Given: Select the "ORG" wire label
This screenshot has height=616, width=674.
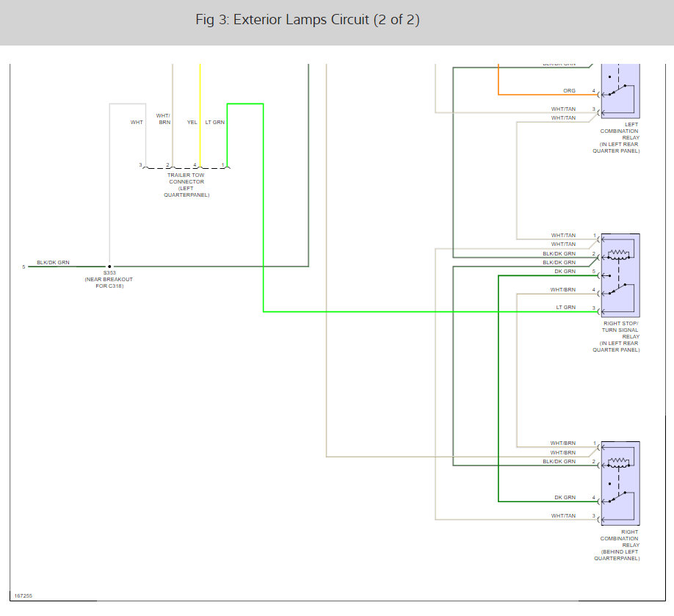Looking at the screenshot, I should 569,91.
